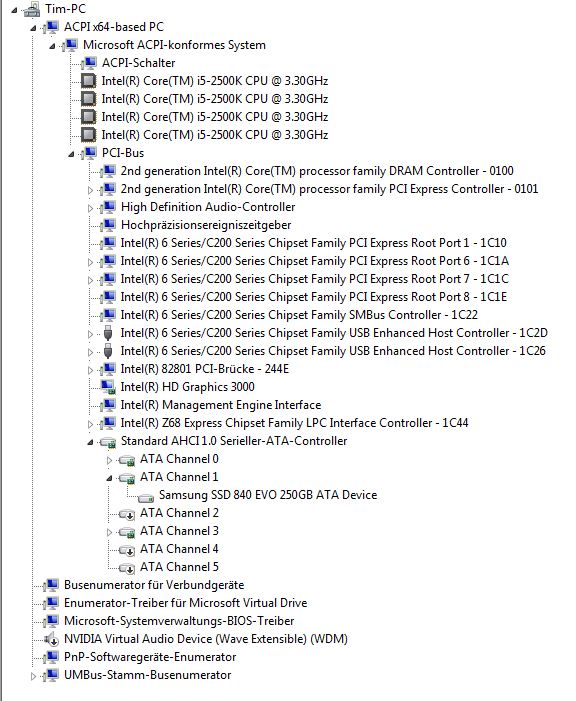Collapse the ACPI x64-based PC node
This screenshot has width=576, height=701.
33,28
